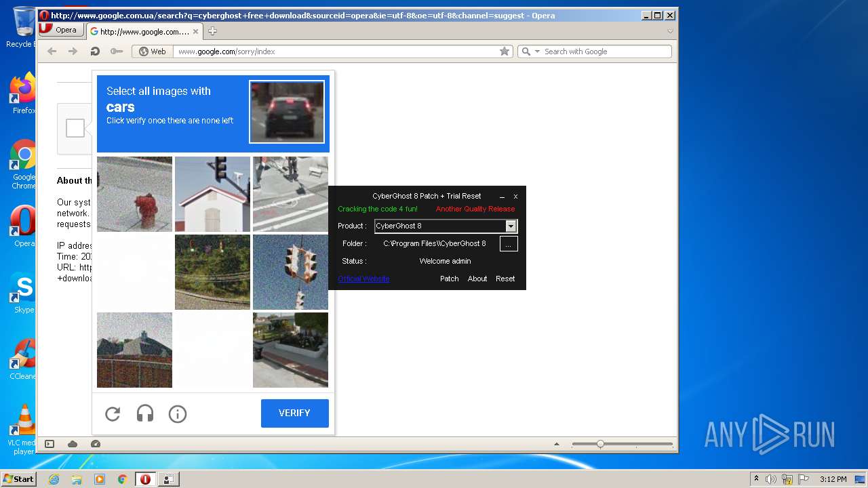This screenshot has width=868, height=488.
Task: Open captcha help info icon
Action: 178,413
